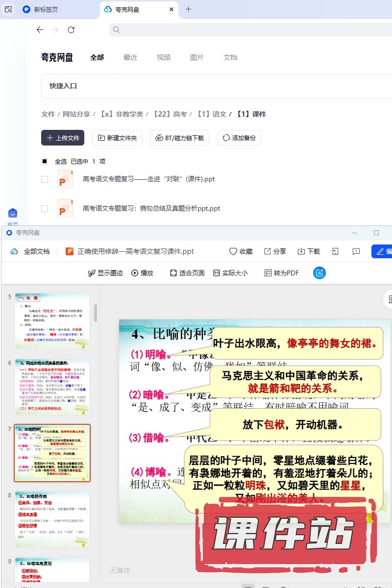Open slide 8 thumbnail 比喻的作用
392x588 pixels.
pyautogui.click(x=52, y=519)
